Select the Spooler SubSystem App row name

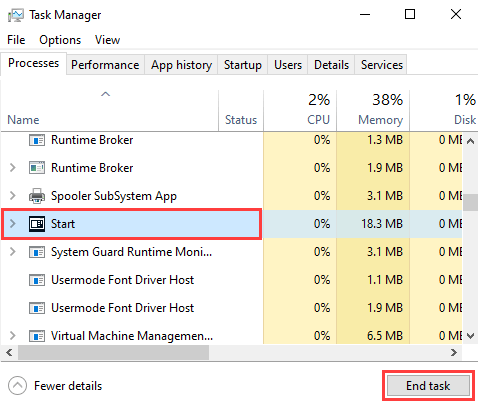(x=114, y=196)
